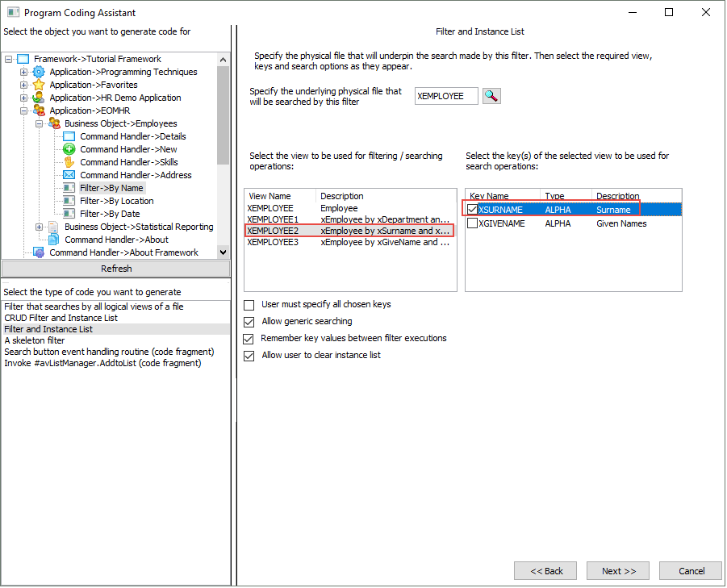
Task: Click the magnifier search button beside XEMPLOYEE
Action: coord(491,96)
